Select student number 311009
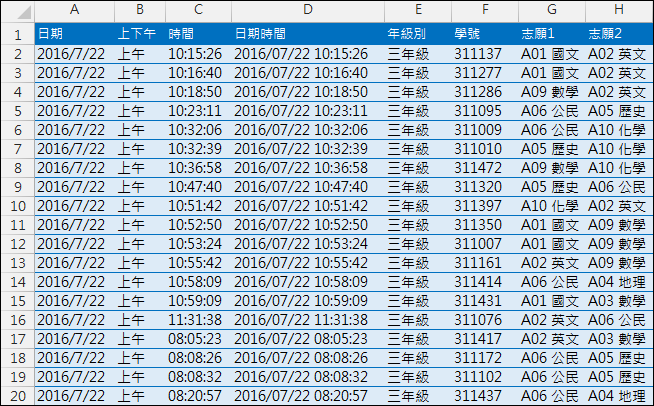Viewport: 654px width, 406px height. coord(485,130)
